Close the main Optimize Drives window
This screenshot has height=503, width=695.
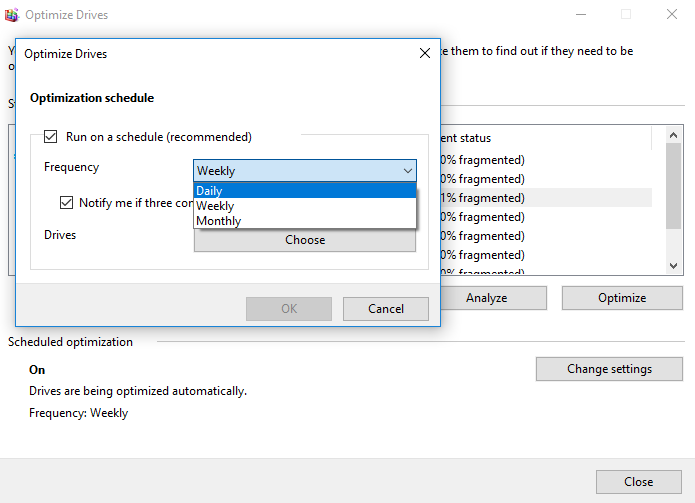click(672, 15)
